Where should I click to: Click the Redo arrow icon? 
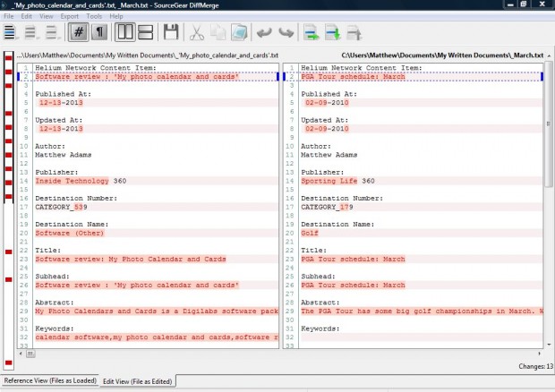pyautogui.click(x=286, y=32)
